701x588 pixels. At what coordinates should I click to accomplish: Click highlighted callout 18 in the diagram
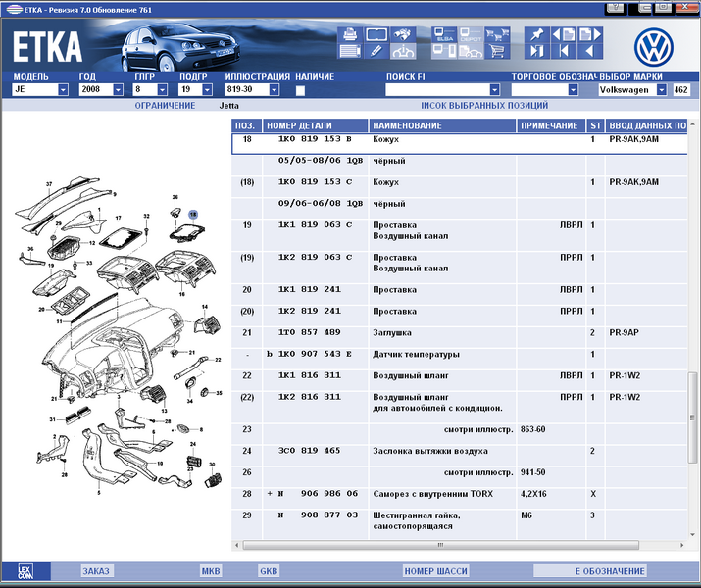[193, 215]
